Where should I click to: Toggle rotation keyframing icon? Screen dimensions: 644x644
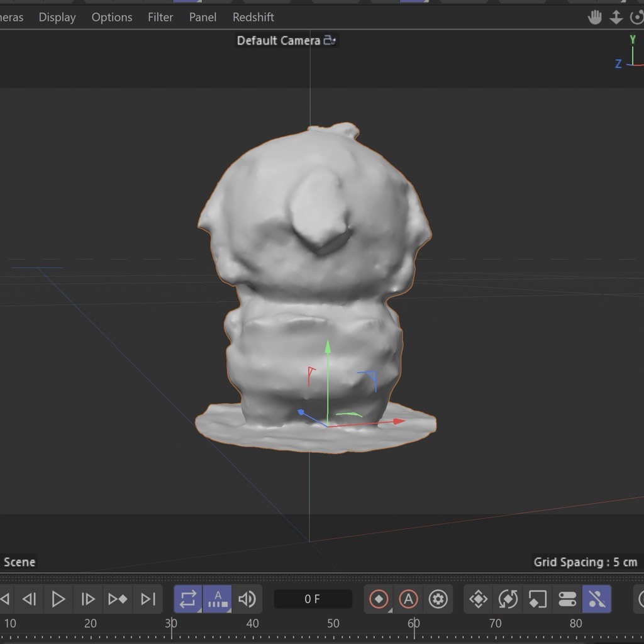click(508, 599)
